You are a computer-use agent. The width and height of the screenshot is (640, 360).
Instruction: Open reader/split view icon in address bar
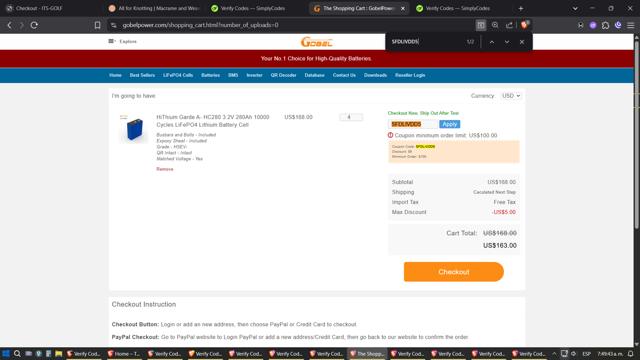coord(481,25)
